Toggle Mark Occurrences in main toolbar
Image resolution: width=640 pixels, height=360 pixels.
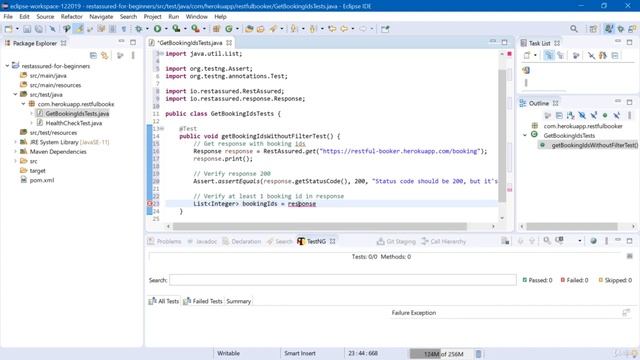click(x=79, y=29)
